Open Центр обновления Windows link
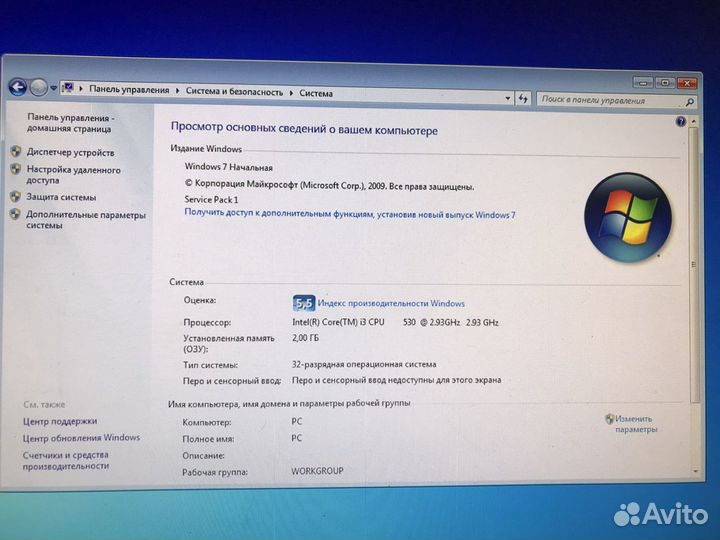Screen dimensions: 720x540 (x=81, y=438)
